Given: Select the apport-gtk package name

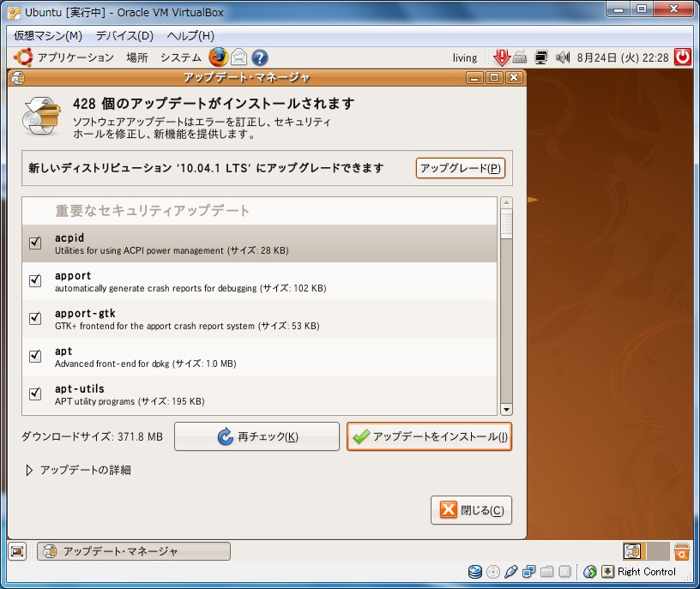Looking at the screenshot, I should coord(85,313).
